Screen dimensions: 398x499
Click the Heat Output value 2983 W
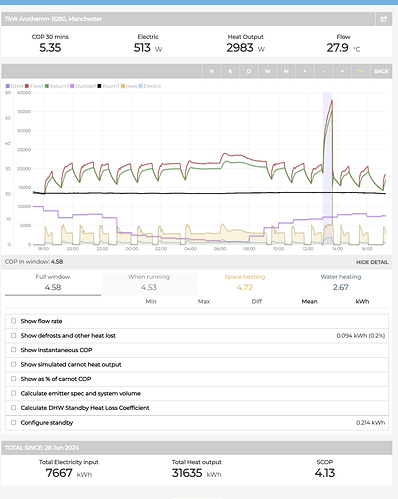tap(246, 48)
